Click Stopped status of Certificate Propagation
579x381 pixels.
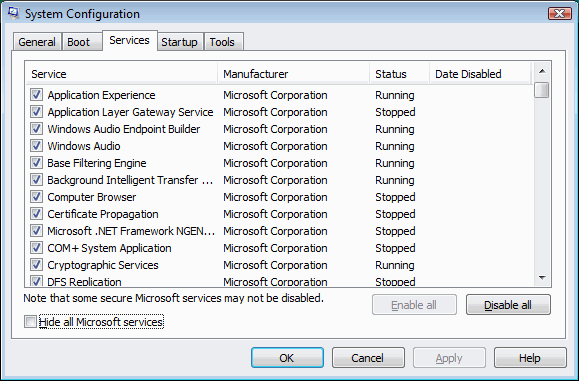pos(395,214)
